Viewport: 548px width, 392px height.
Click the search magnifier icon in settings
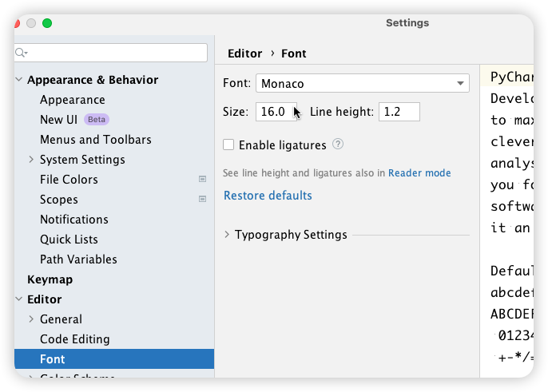[x=21, y=53]
